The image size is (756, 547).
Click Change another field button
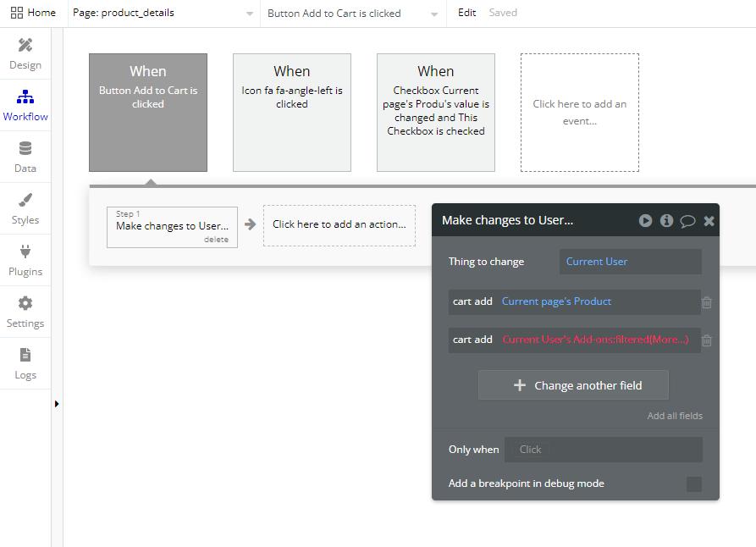573,385
